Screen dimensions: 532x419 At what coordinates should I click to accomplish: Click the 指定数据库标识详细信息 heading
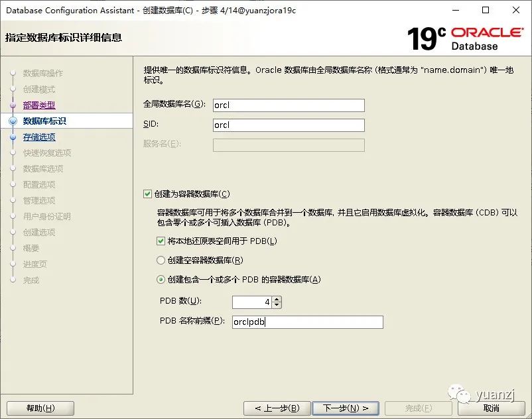pos(64,37)
